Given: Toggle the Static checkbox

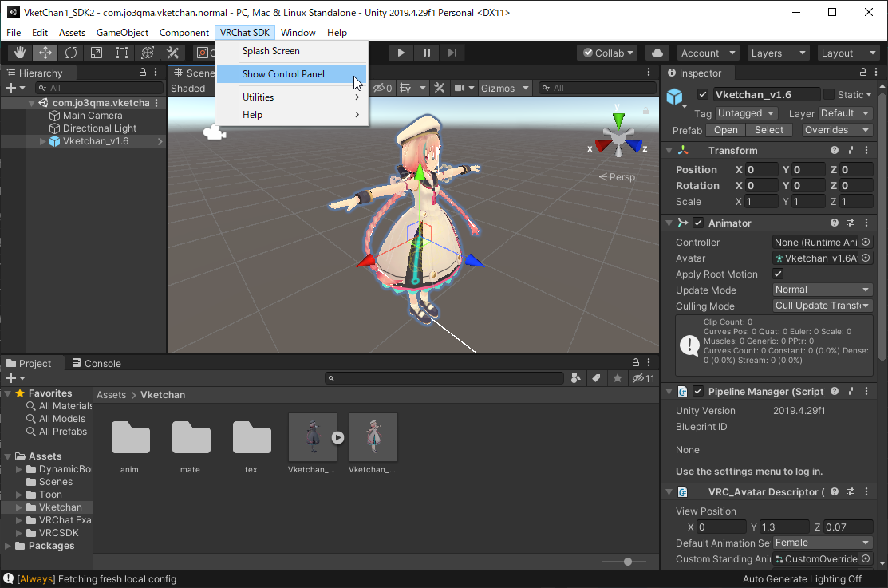Looking at the screenshot, I should tap(829, 94).
